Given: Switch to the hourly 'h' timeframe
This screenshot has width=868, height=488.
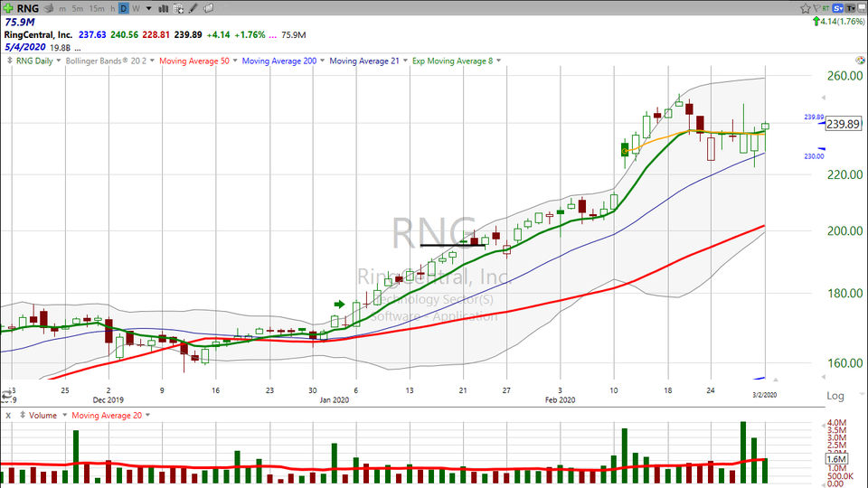Looking at the screenshot, I should pos(112,9).
